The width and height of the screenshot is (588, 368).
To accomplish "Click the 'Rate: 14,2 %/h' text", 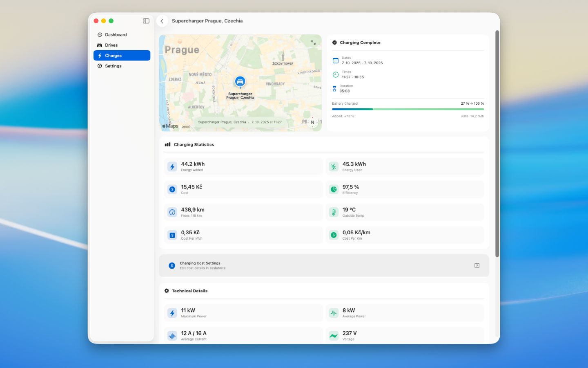I will (x=472, y=116).
